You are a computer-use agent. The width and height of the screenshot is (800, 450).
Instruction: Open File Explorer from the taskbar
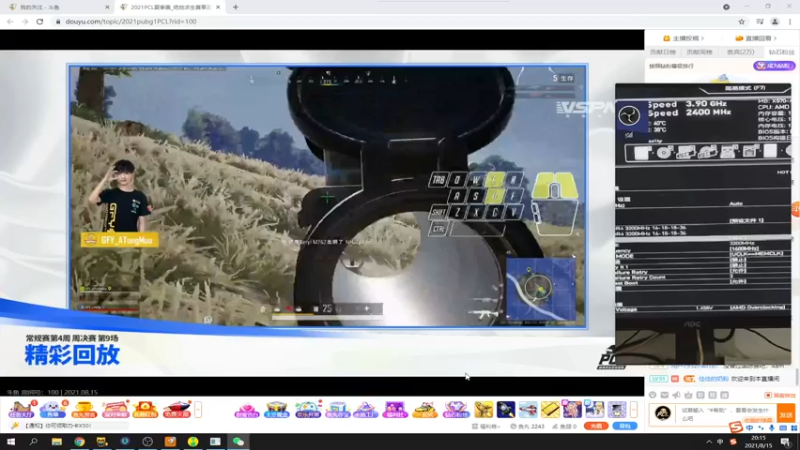point(56,442)
